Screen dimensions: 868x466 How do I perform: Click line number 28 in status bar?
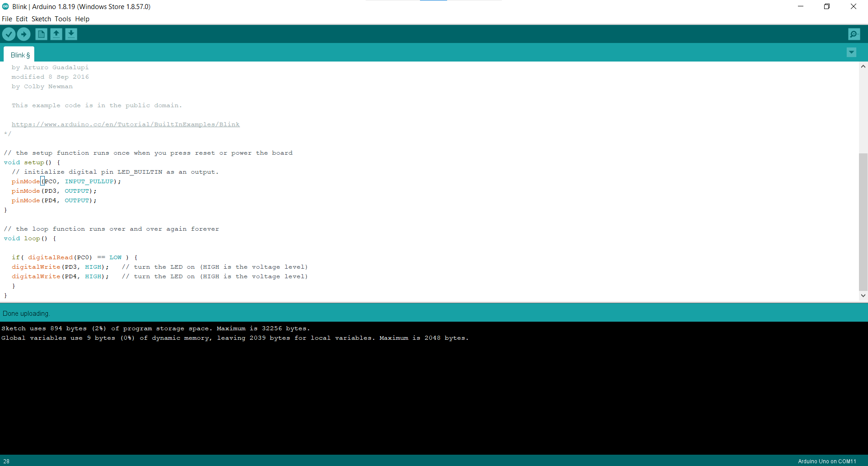[6, 461]
